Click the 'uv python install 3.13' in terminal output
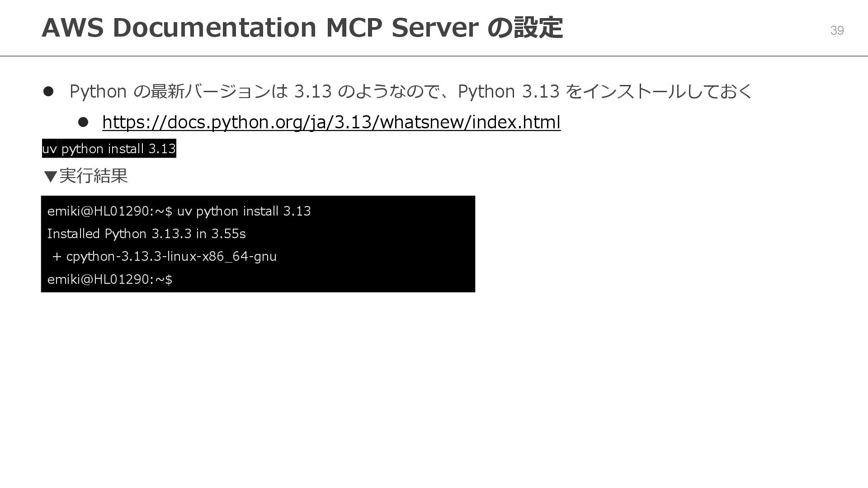Image resolution: width=868 pixels, height=488 pixels. (244, 211)
